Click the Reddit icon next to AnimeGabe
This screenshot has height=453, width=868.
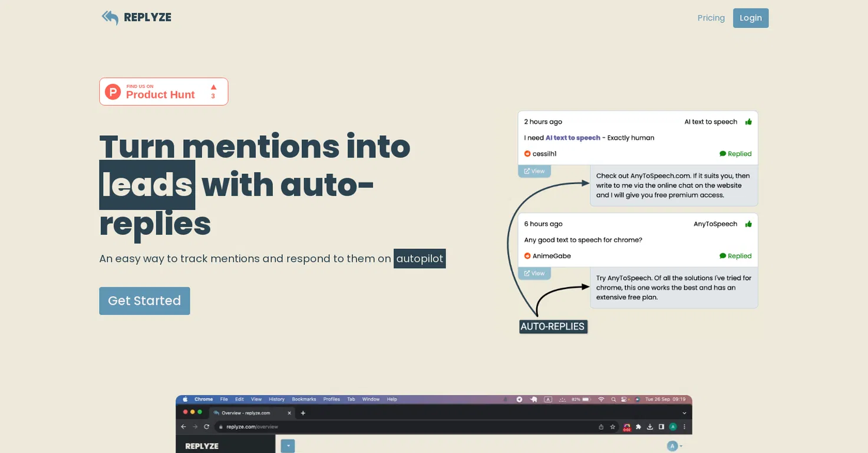pos(527,255)
